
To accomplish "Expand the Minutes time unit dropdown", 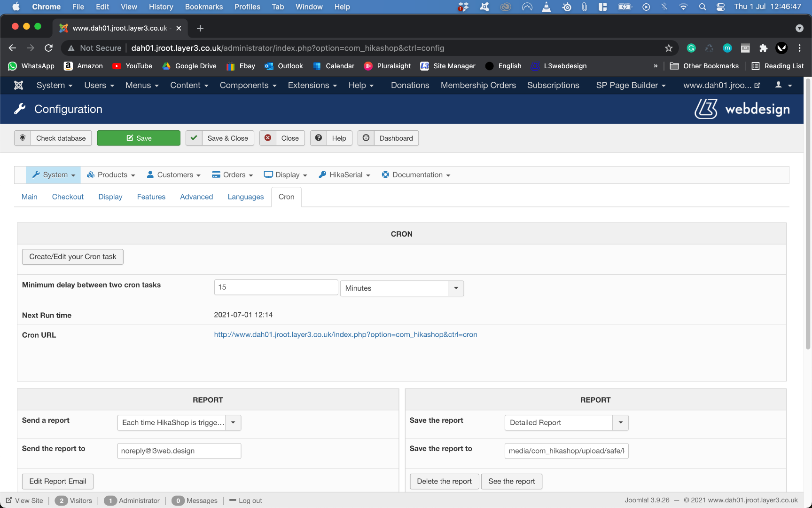I will click(x=455, y=288).
